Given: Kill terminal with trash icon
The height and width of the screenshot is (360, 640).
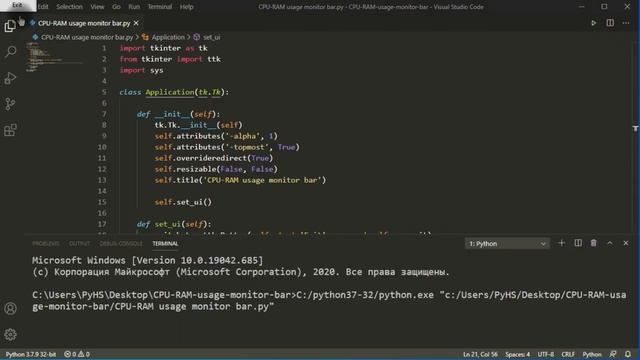Looking at the screenshot, I should pos(593,243).
